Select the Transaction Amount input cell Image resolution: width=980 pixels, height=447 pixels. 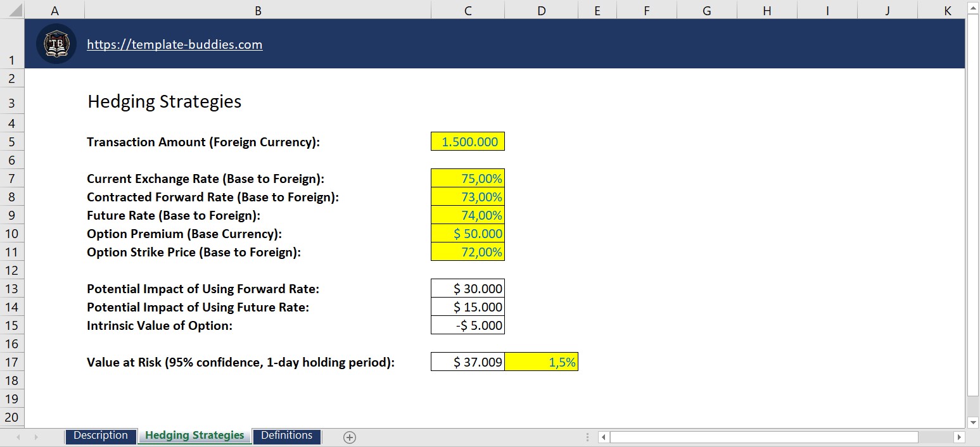click(x=468, y=141)
